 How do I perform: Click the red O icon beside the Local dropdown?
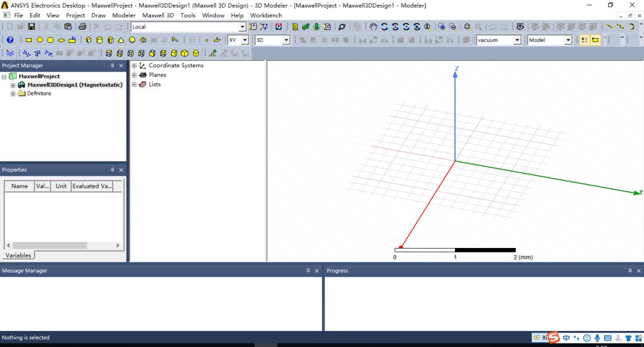278,27
